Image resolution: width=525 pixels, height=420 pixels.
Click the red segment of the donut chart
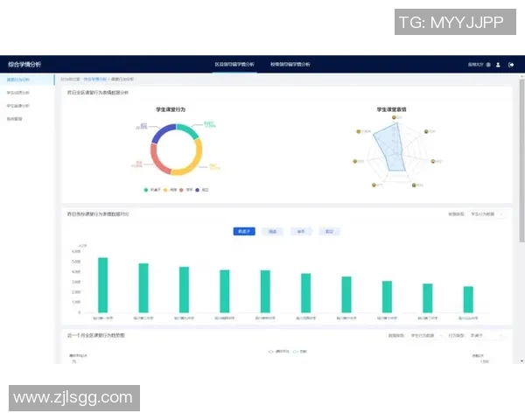tap(156, 158)
